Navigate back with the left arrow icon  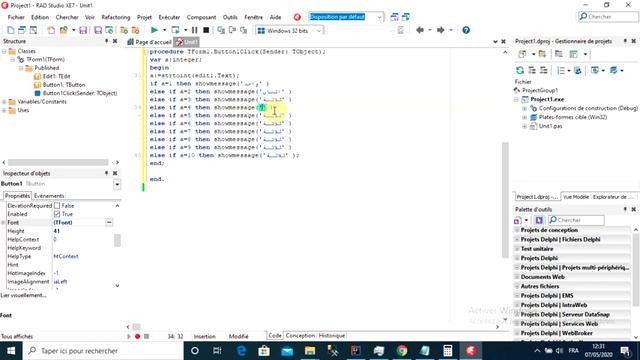(420, 30)
